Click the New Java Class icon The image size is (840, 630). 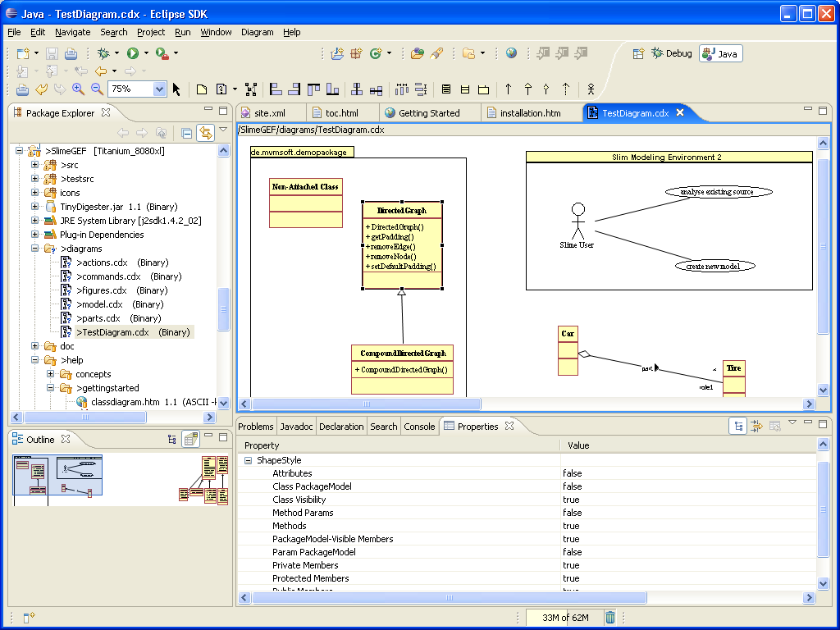(x=376, y=53)
